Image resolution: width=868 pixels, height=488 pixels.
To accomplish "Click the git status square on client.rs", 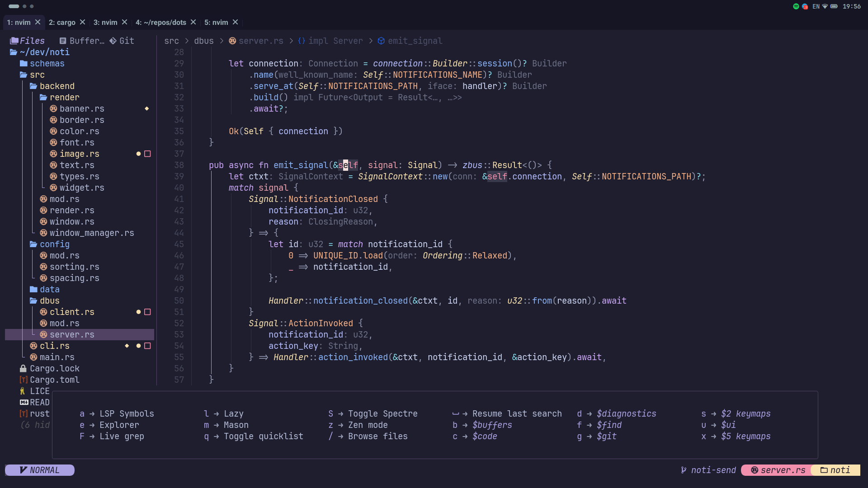I will click(147, 312).
